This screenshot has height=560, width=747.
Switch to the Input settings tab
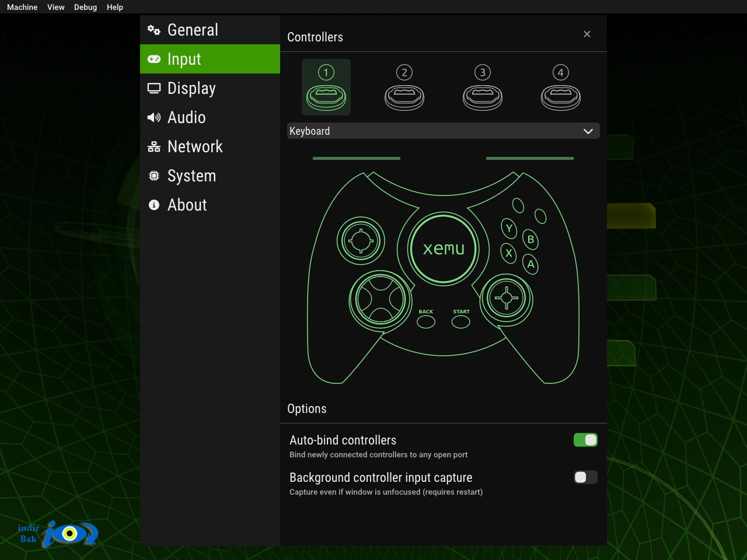(210, 59)
